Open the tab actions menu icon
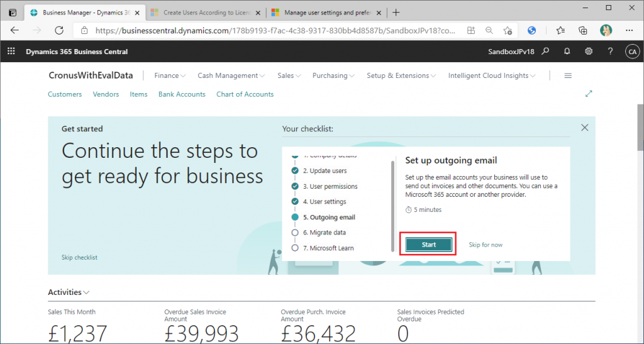Viewport: 644px width, 344px height. click(x=13, y=13)
